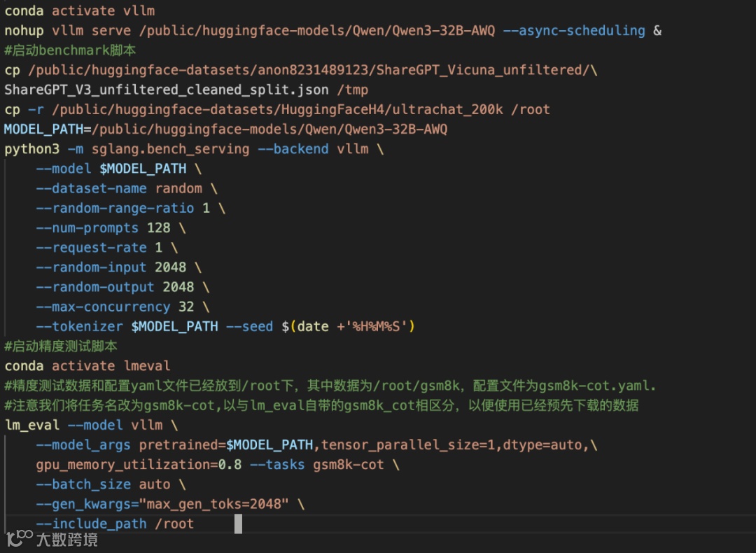This screenshot has width=756, height=553.
Task: Click the 'ultrachat_200k' dataset path
Action: (447, 109)
